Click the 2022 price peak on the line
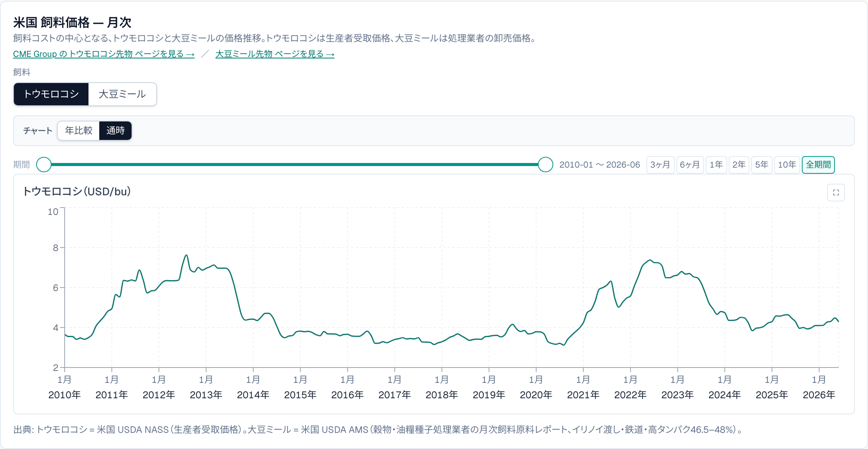This screenshot has height=449, width=868. point(650,260)
